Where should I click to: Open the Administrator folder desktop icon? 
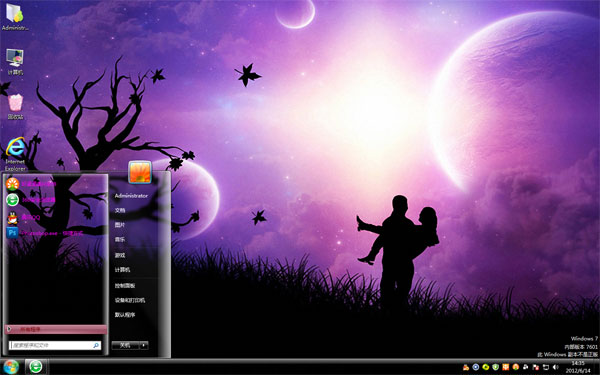[x=15, y=16]
